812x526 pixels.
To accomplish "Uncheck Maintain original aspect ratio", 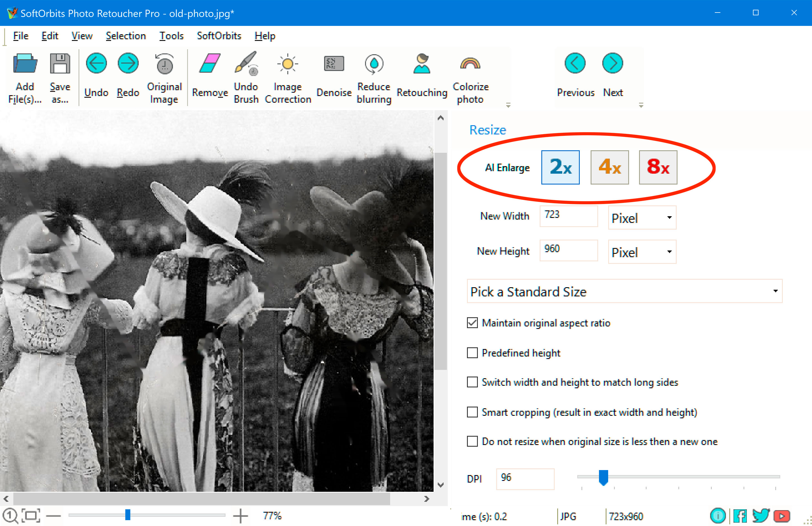I will coord(472,323).
